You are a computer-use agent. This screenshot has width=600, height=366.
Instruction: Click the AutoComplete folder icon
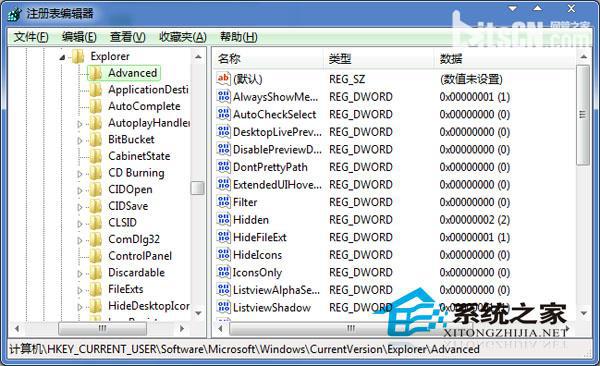tap(96, 106)
